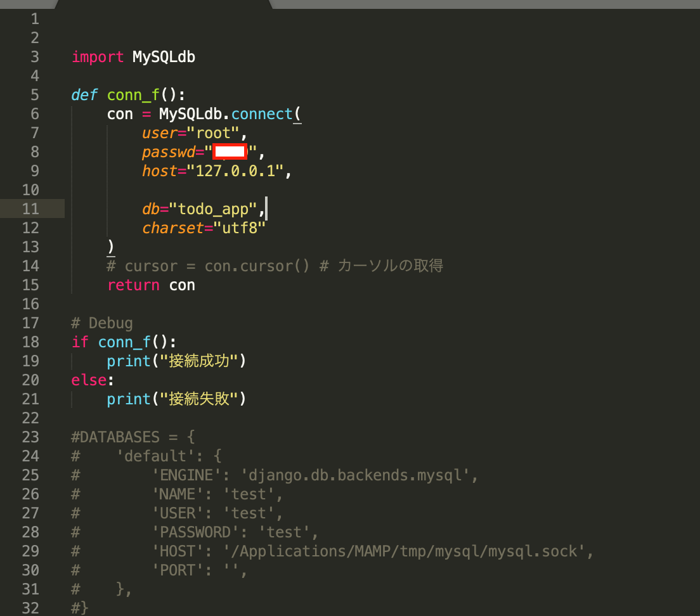Click the "host" parameter name
The width and height of the screenshot is (700, 616).
[x=160, y=171]
